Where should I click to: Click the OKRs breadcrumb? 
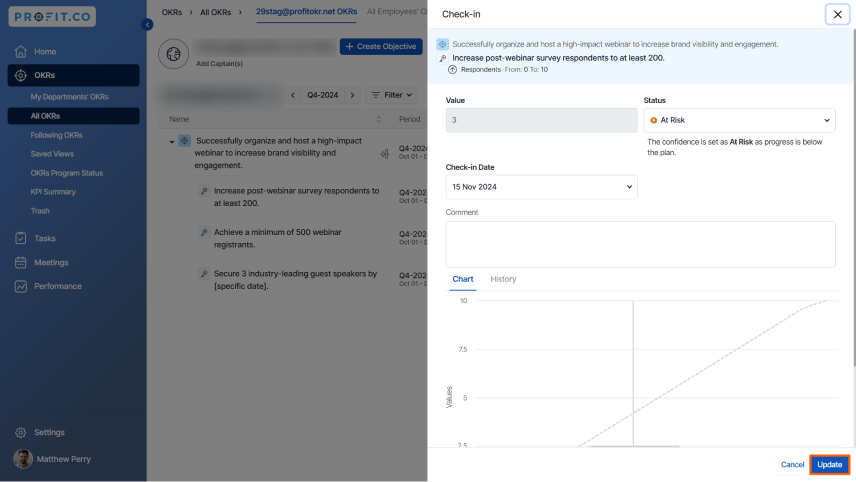coord(171,12)
